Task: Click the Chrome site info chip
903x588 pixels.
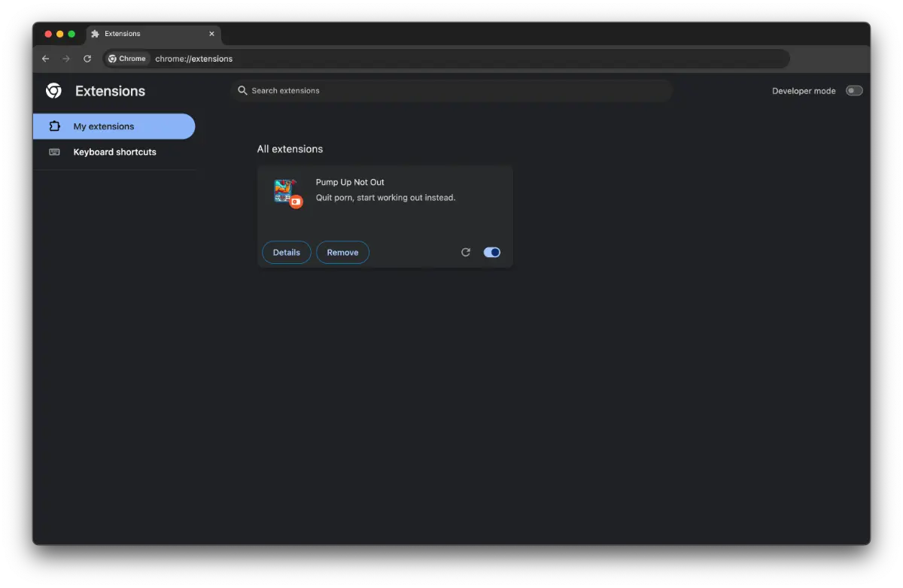Action: (127, 59)
